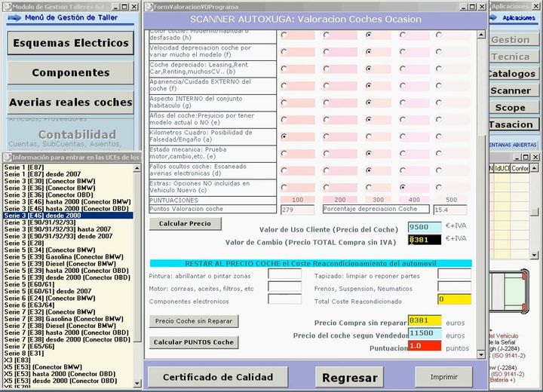Open Averias reales coches
This screenshot has width=543, height=392.
point(71,103)
